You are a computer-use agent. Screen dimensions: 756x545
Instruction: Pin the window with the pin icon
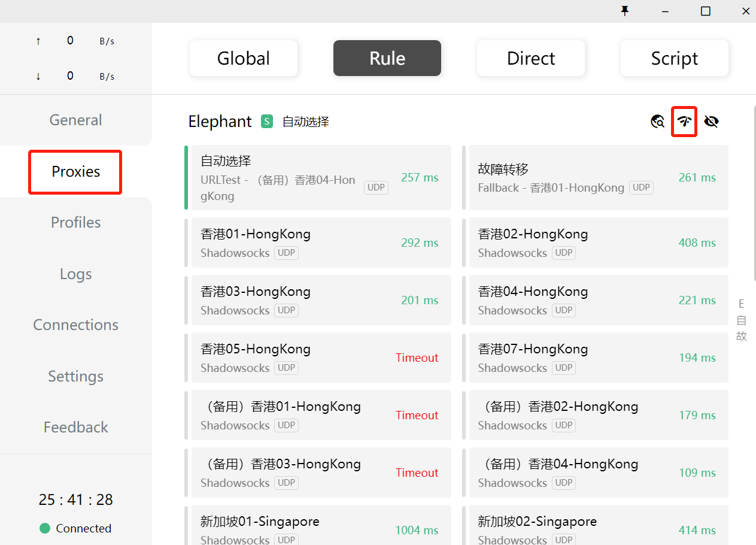click(x=625, y=11)
